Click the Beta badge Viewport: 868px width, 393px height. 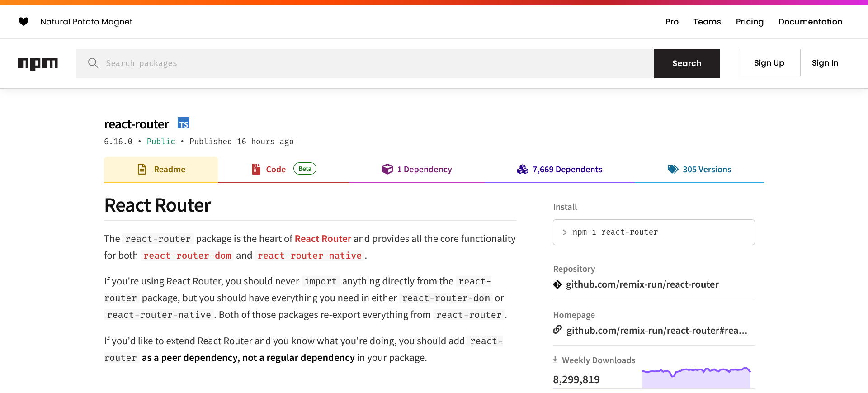pyautogui.click(x=305, y=169)
